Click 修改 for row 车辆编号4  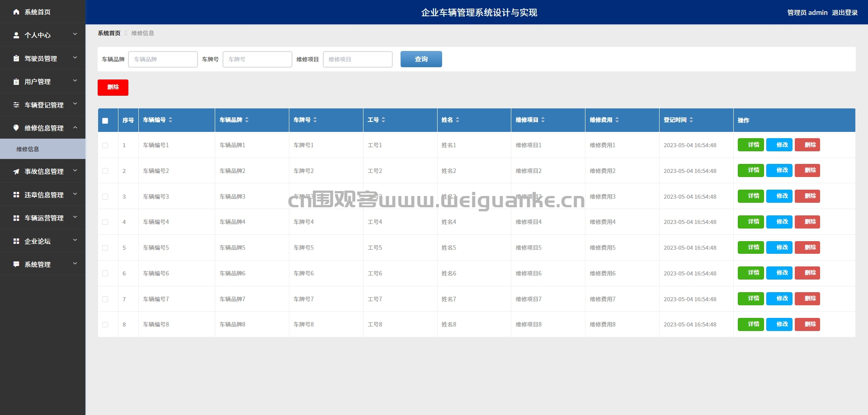click(x=779, y=222)
